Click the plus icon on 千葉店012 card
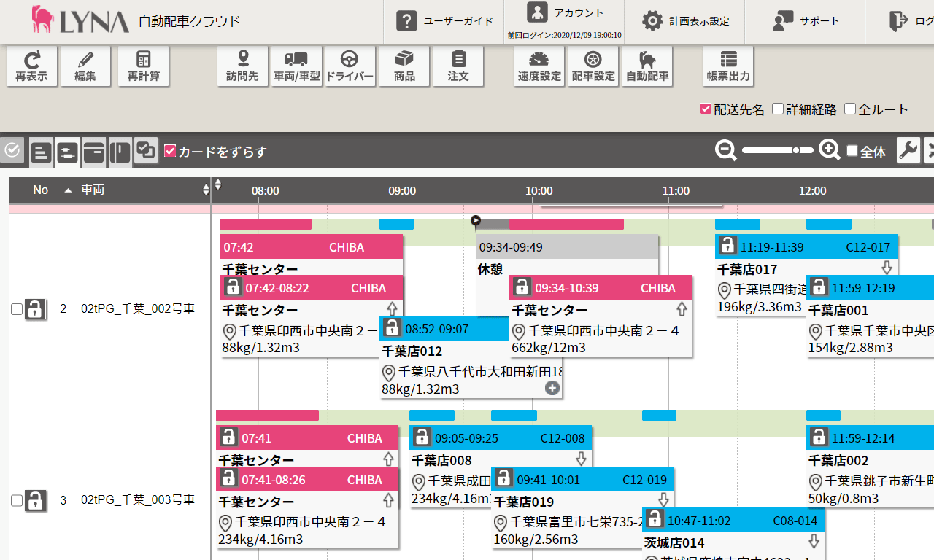934x560 pixels. (552, 389)
